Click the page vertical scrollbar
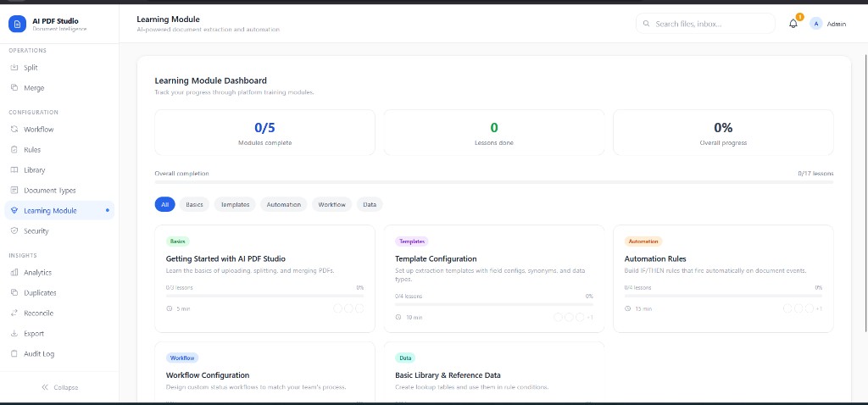 [x=865, y=194]
